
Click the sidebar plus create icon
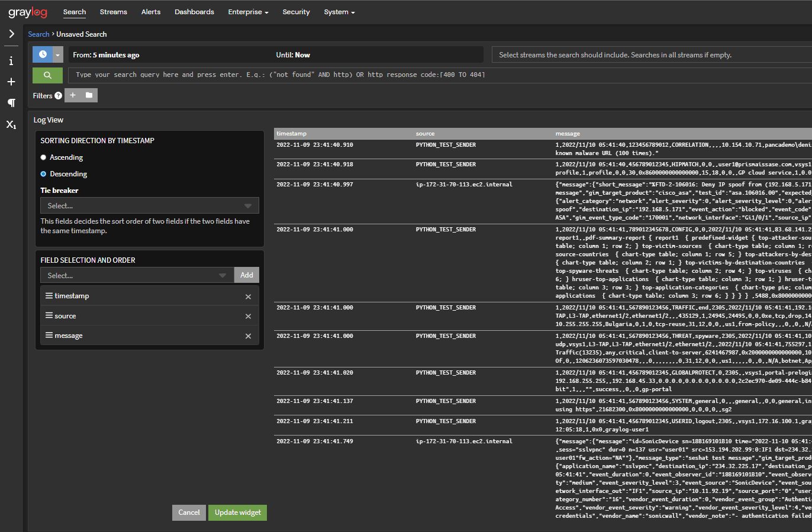click(11, 82)
